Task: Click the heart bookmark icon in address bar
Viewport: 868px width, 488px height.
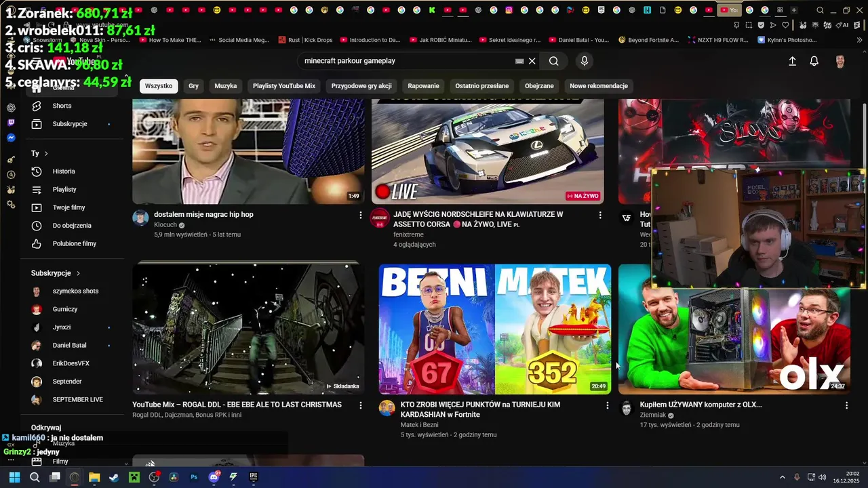Action: click(x=785, y=25)
